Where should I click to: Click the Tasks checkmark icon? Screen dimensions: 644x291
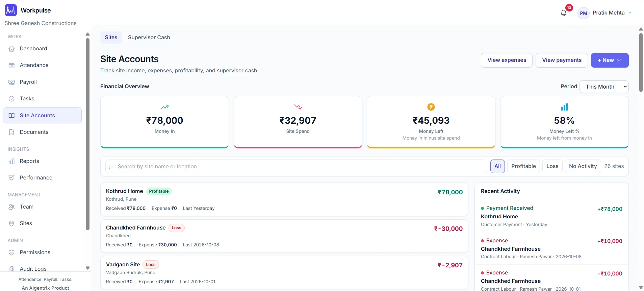11,99
